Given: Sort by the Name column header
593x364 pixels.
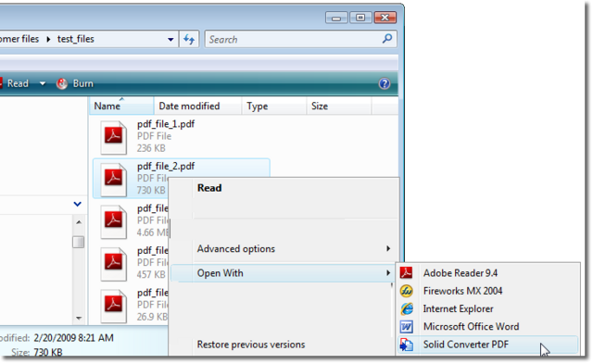Looking at the screenshot, I should pyautogui.click(x=121, y=106).
